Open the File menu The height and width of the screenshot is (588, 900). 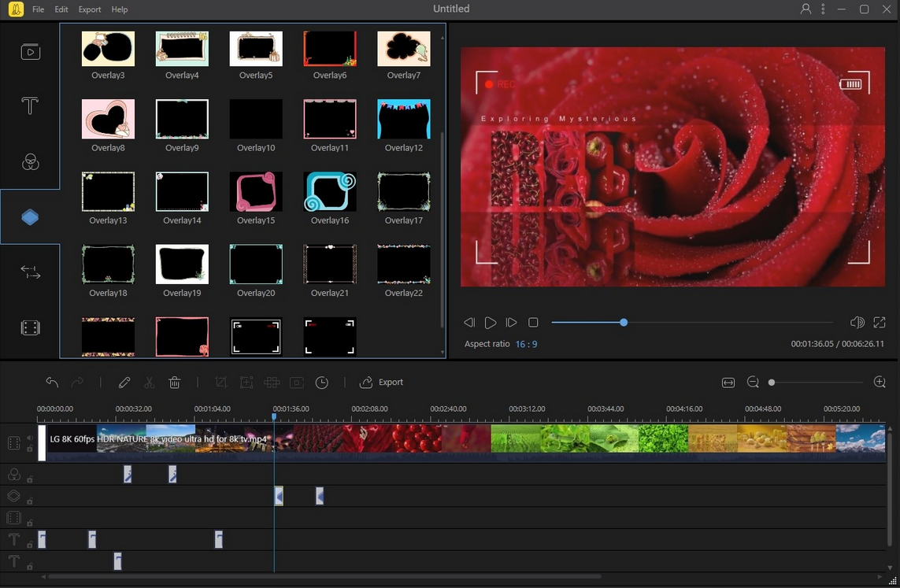click(38, 9)
